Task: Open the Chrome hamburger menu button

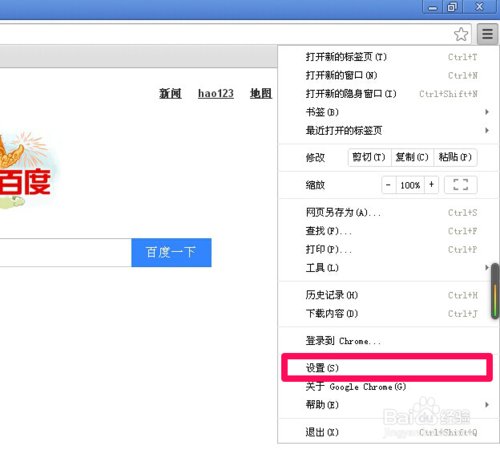Action: coord(487,34)
